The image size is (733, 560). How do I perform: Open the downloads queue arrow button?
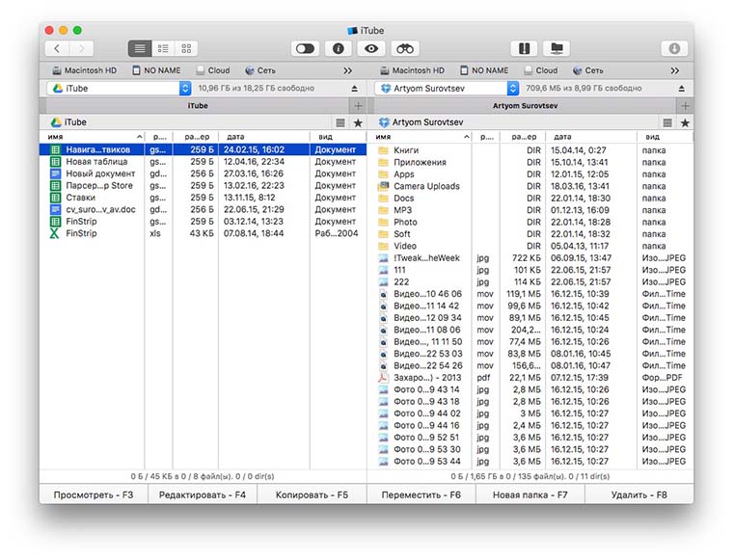pyautogui.click(x=674, y=48)
